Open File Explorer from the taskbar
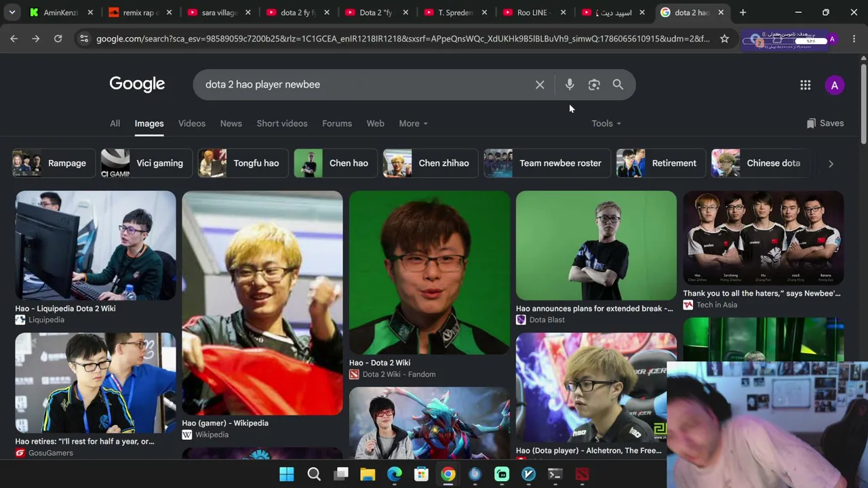The image size is (868, 488). pos(368,474)
